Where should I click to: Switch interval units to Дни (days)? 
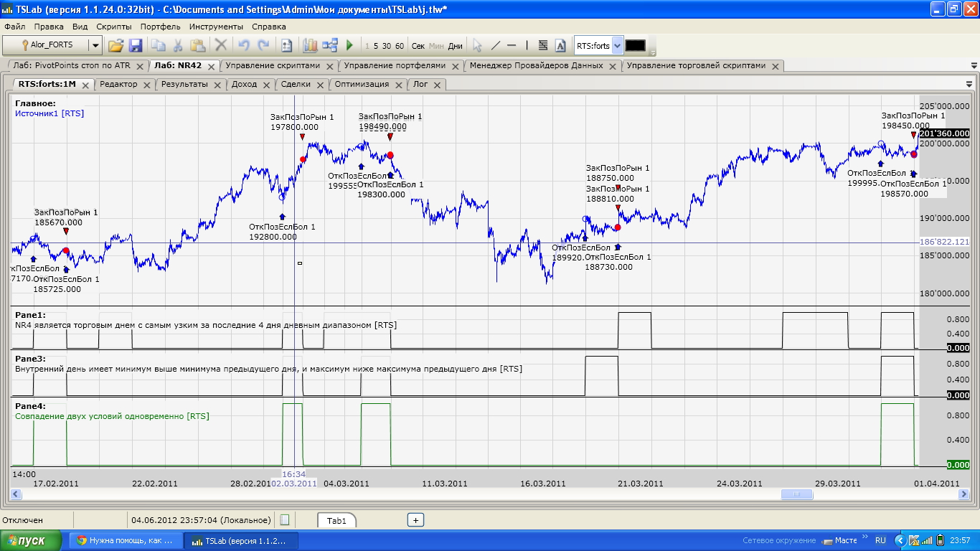(x=455, y=46)
